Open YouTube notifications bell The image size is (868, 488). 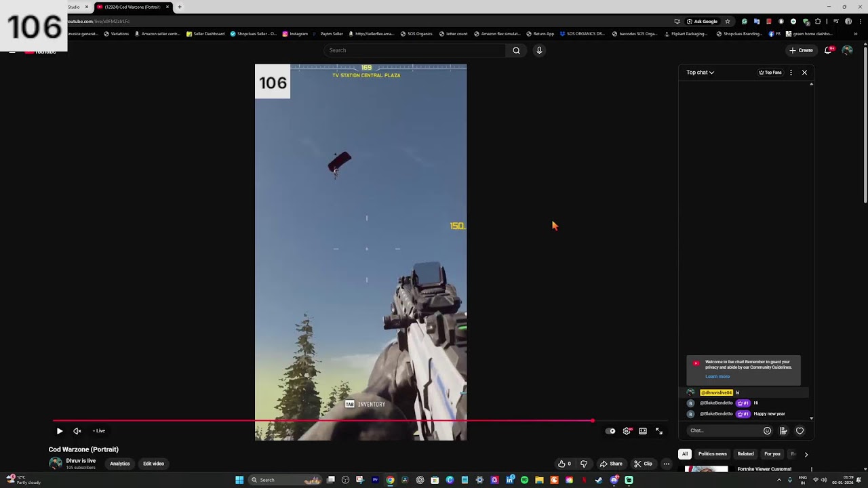[x=828, y=50]
